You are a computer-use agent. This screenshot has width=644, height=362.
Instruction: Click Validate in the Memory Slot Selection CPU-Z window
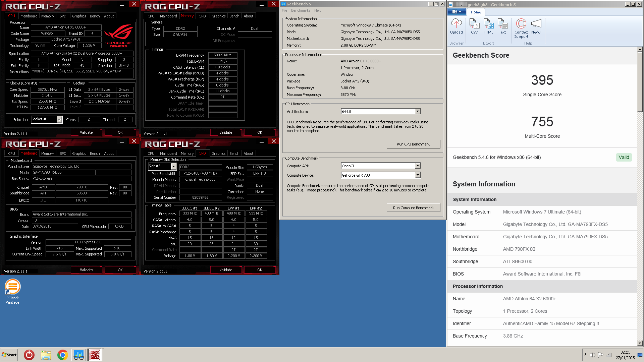pos(226,270)
